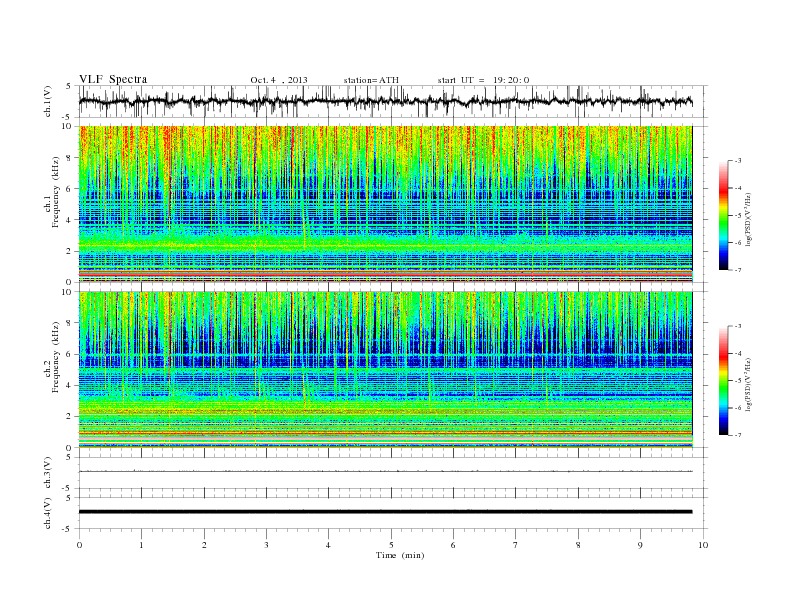
Task: Click the ch.2 spectrogram color scale bar
Action: (x=724, y=380)
